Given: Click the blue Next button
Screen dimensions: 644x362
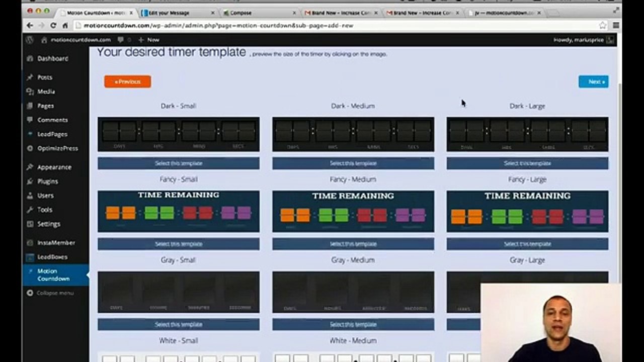Looking at the screenshot, I should [x=593, y=81].
